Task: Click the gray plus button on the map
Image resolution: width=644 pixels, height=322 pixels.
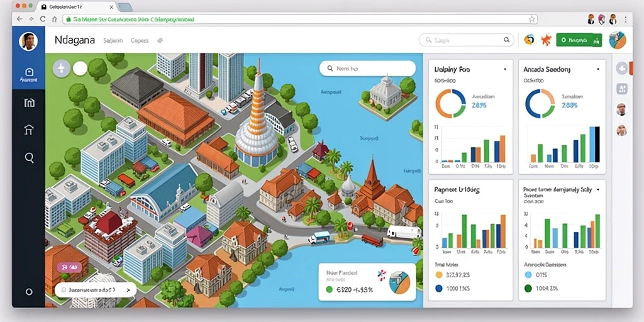Action: (61, 68)
